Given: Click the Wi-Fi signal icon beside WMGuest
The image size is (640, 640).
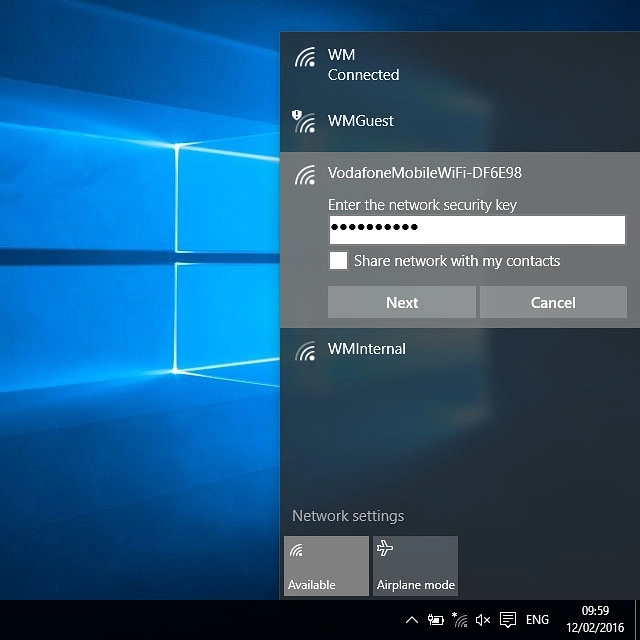Looking at the screenshot, I should click(x=303, y=122).
